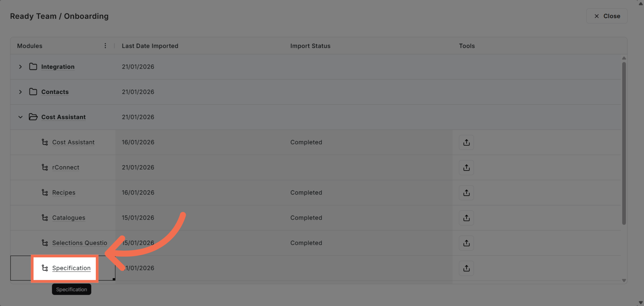Click the open folder icon beside Cost Assistant

(33, 117)
